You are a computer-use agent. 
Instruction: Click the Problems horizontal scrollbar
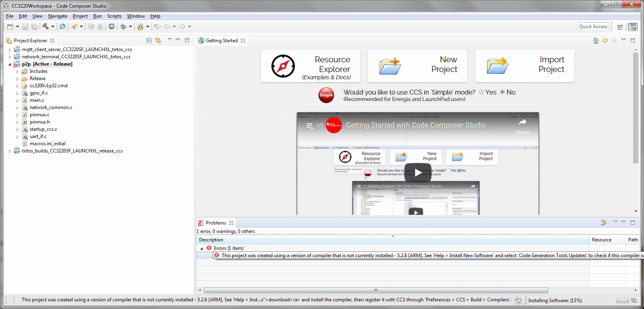click(376, 290)
